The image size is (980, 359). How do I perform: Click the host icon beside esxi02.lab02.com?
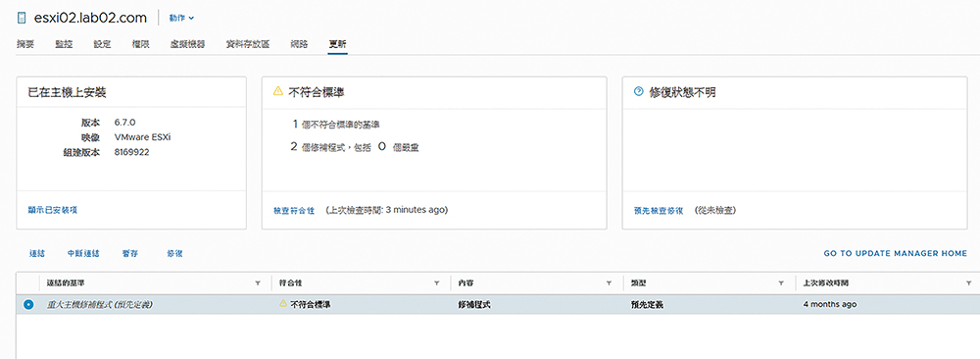click(22, 18)
